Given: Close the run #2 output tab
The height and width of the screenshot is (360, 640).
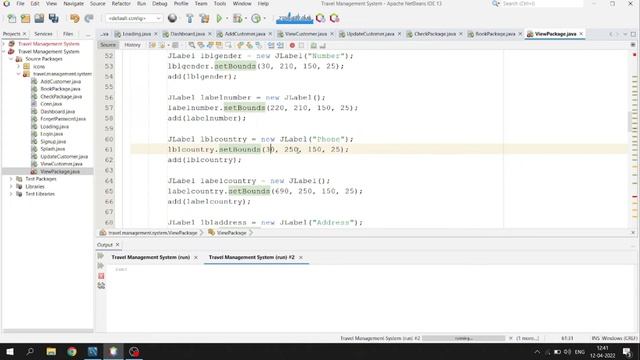Looking at the screenshot, I should (x=301, y=258).
